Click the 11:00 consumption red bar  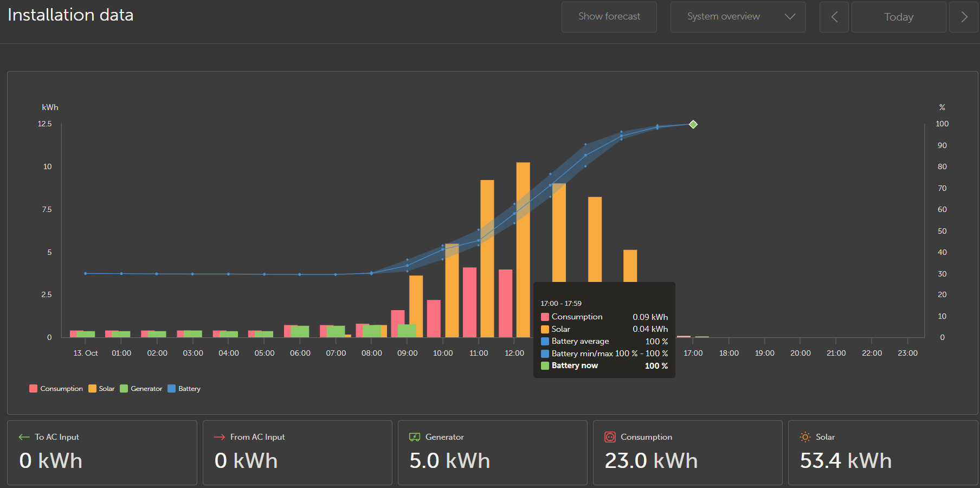(x=469, y=302)
